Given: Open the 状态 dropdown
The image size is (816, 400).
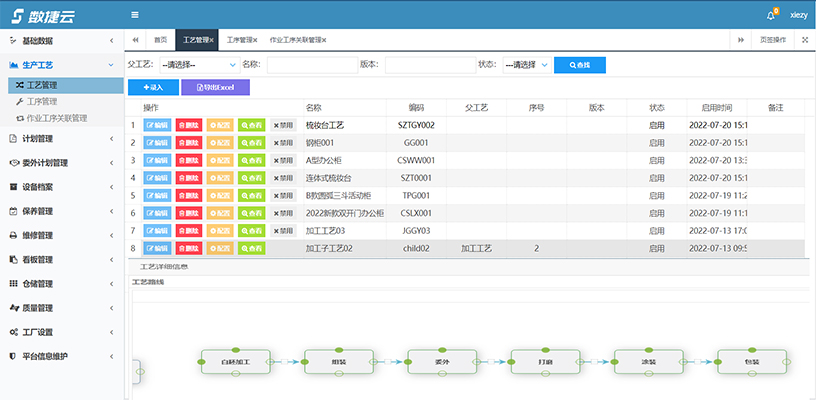Looking at the screenshot, I should coord(525,65).
